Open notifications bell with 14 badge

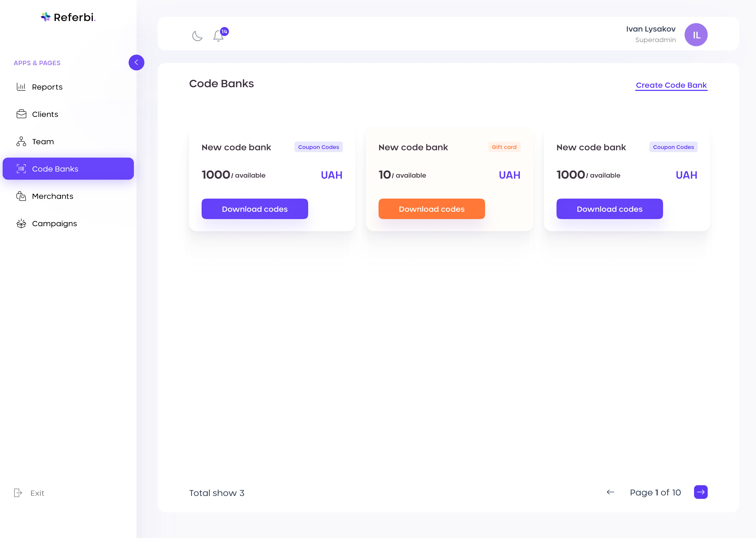(218, 35)
